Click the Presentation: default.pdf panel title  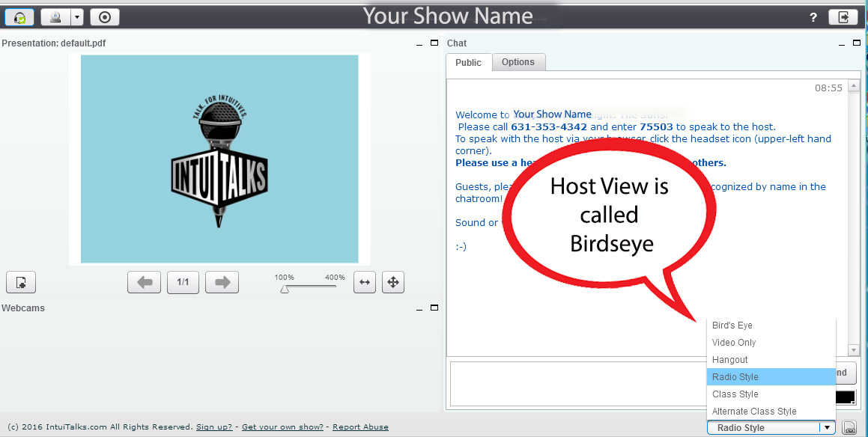(54, 43)
